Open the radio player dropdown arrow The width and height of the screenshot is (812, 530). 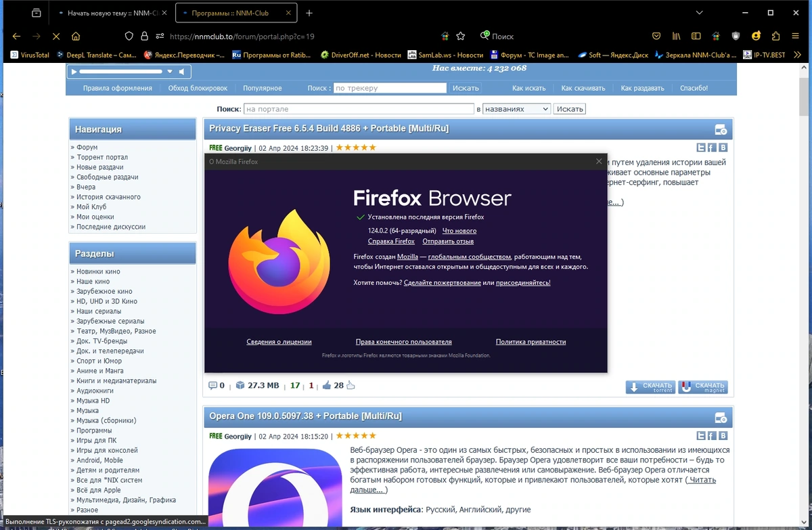point(171,71)
